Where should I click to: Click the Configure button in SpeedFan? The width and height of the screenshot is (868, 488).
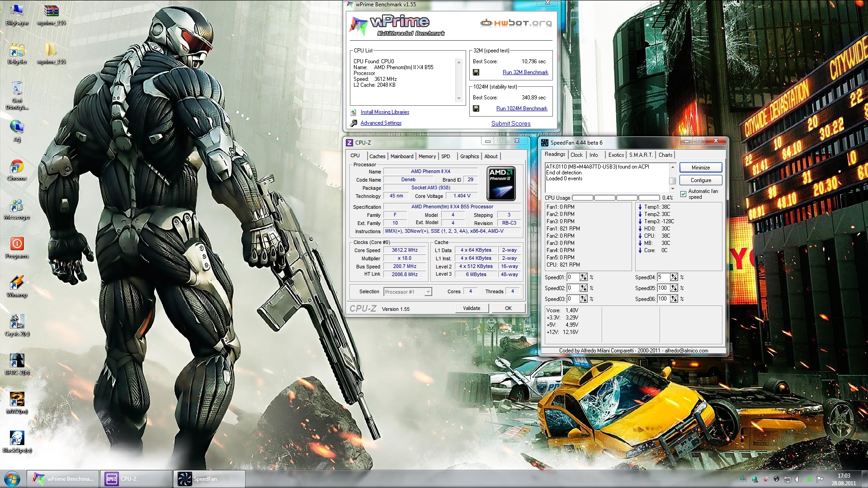tap(700, 180)
